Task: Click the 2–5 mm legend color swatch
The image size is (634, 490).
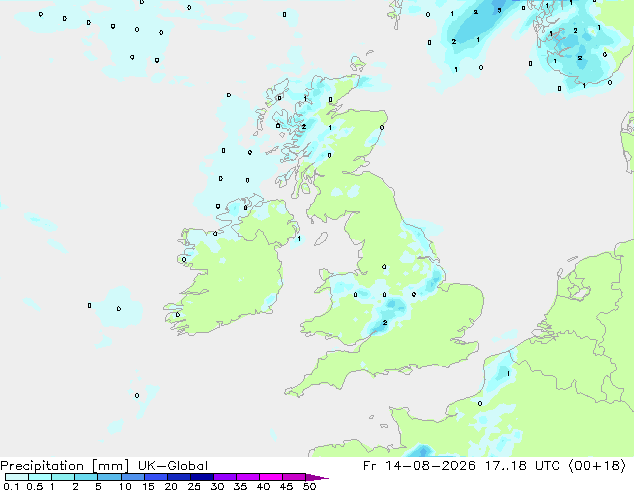Action: point(86,477)
